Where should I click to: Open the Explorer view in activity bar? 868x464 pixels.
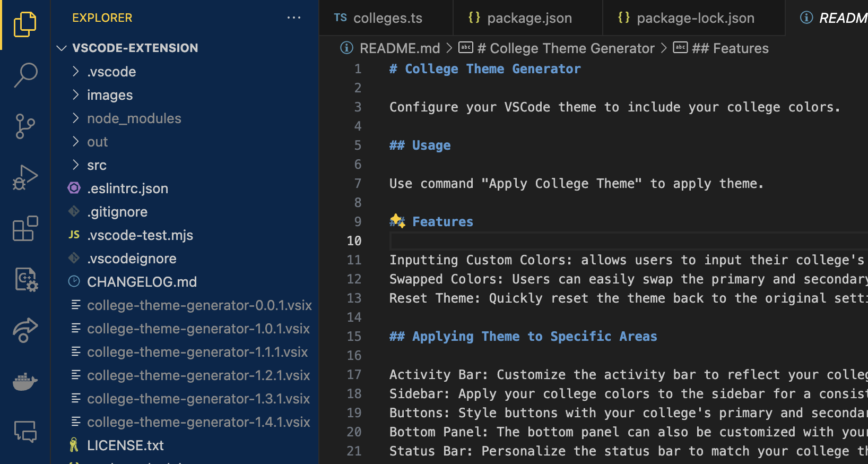click(25, 24)
